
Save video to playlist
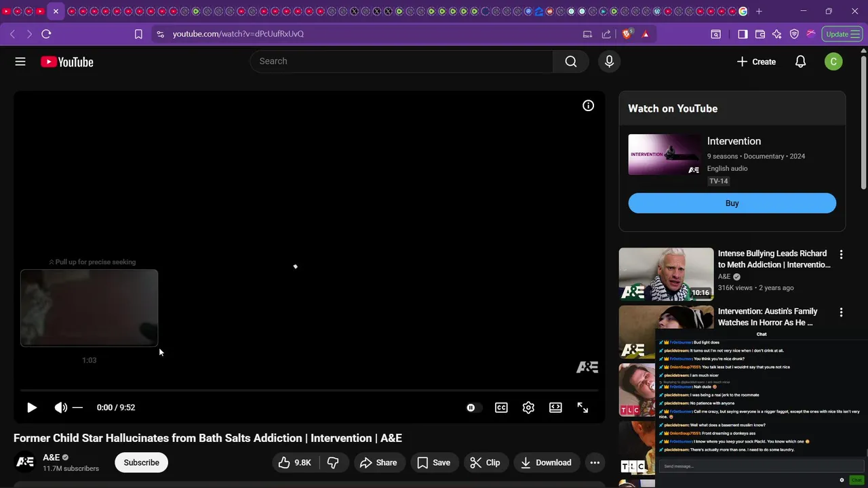[433, 462]
